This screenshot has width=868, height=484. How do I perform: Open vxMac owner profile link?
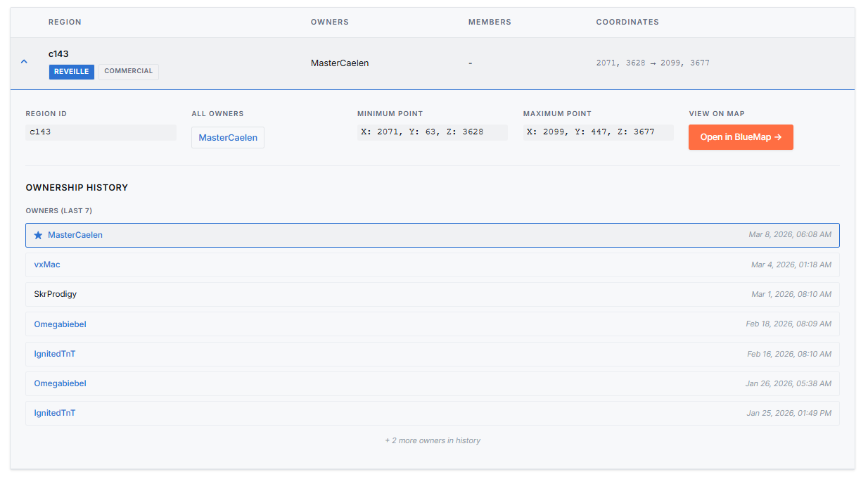[x=47, y=265]
